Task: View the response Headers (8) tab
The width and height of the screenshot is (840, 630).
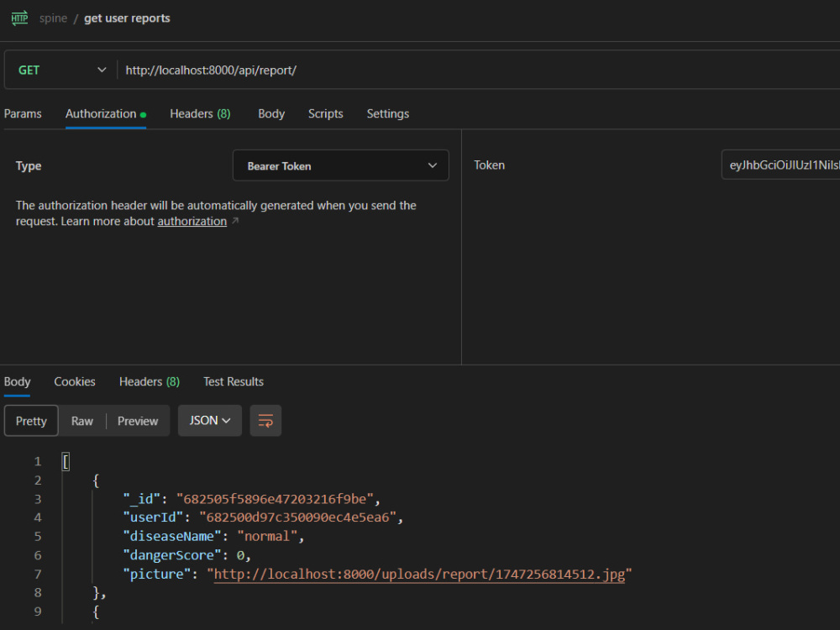Action: coord(150,381)
